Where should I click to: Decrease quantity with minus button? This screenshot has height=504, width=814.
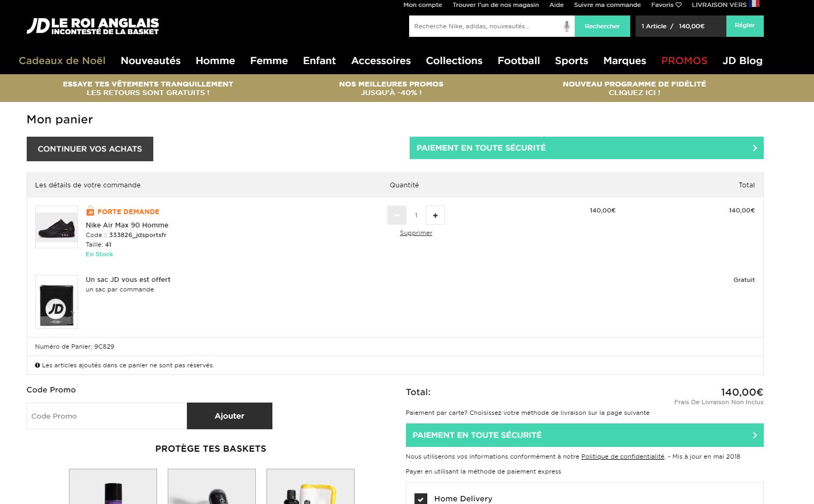[396, 215]
